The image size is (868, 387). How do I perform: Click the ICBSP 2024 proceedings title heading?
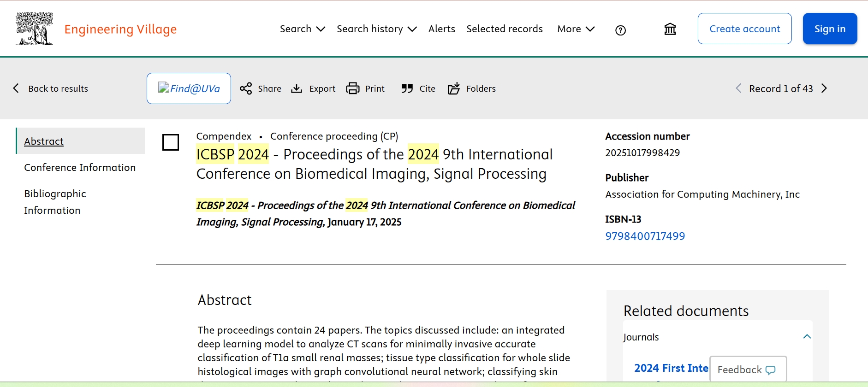[375, 164]
